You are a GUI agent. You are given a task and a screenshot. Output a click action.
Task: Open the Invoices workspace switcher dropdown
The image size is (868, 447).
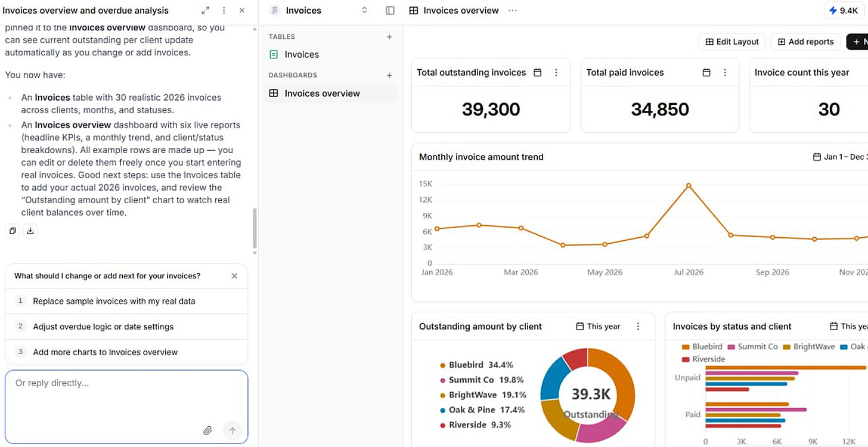[x=364, y=10]
